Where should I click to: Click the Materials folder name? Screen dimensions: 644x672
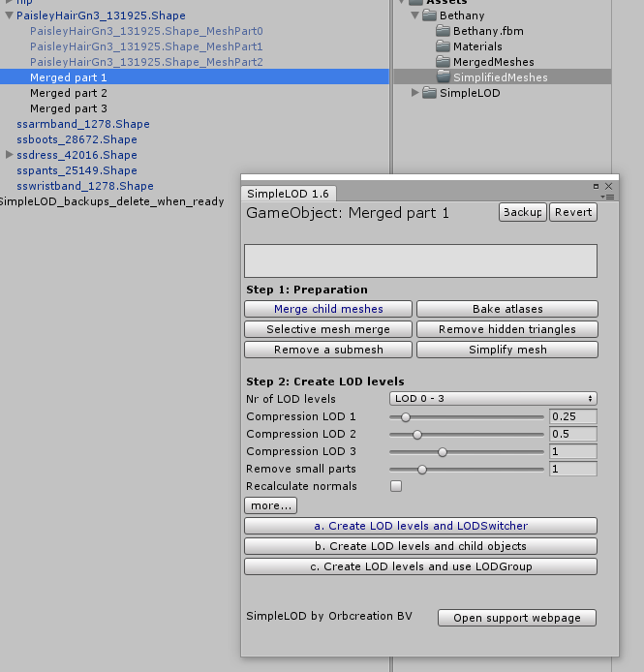[x=477, y=46]
